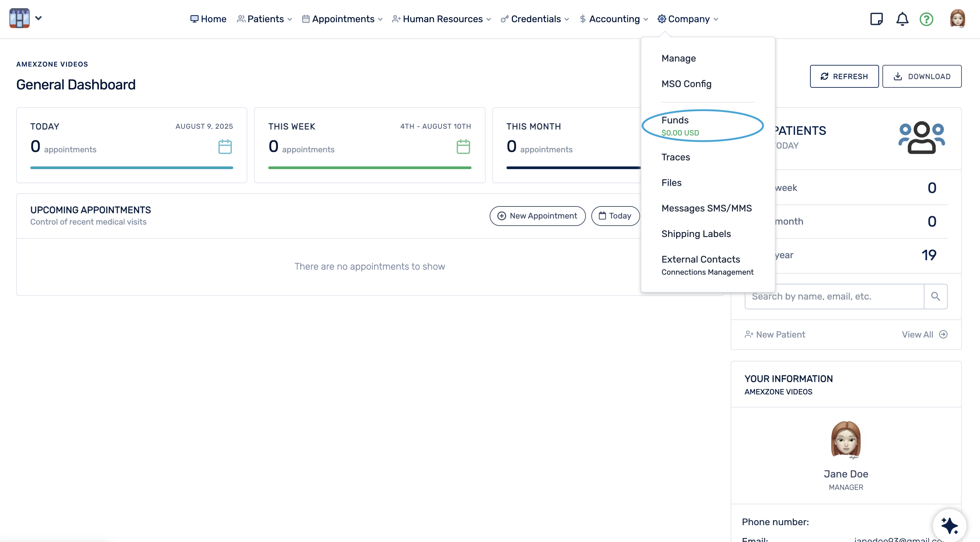Expand the workspace switcher chevron
This screenshot has width=980, height=542.
point(38,18)
